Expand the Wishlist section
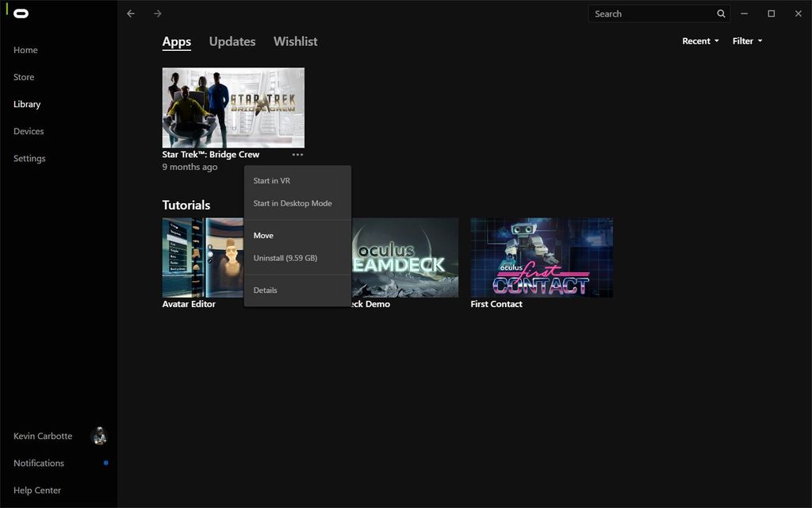Viewport: 812px width, 508px height. pyautogui.click(x=295, y=41)
